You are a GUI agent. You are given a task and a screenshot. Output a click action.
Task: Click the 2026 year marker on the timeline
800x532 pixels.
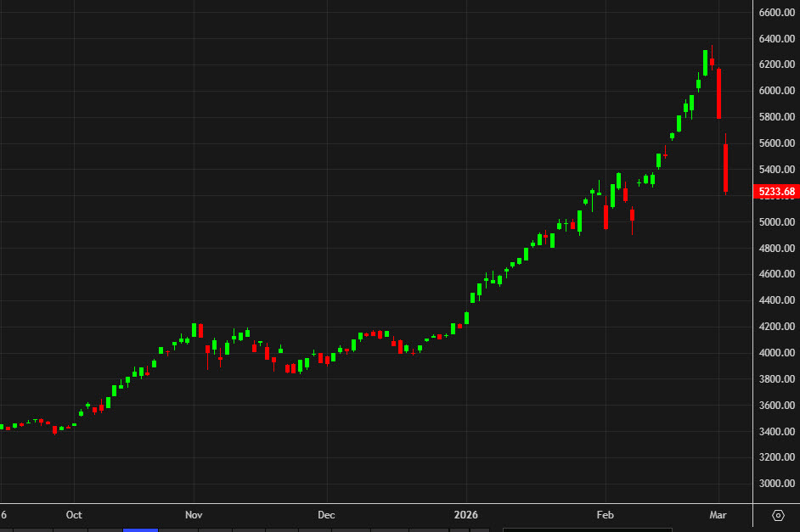tap(466, 514)
